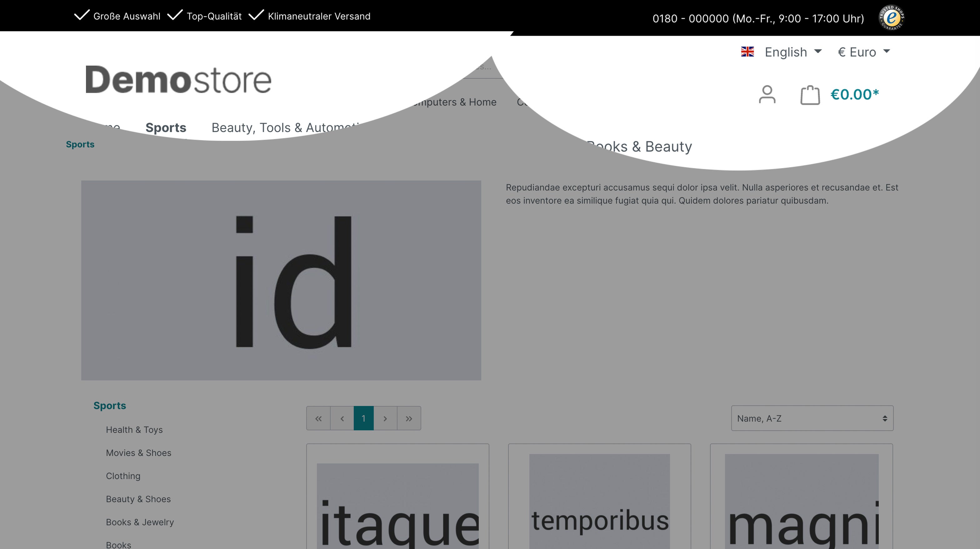980x549 pixels.
Task: Toggle the Movies & Shoes subcategory
Action: click(x=139, y=452)
